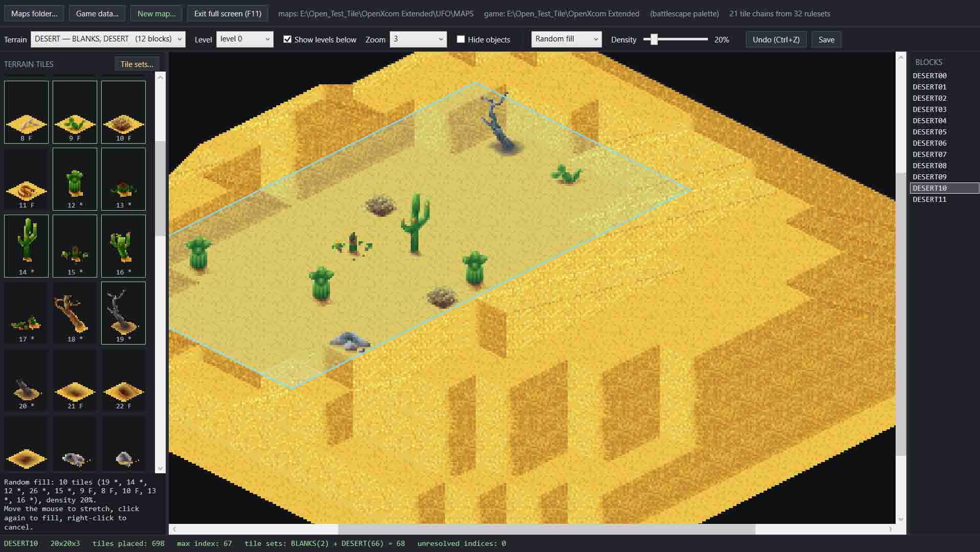Choose the scorched crater tile 21 F
980x552 pixels.
[x=75, y=380]
